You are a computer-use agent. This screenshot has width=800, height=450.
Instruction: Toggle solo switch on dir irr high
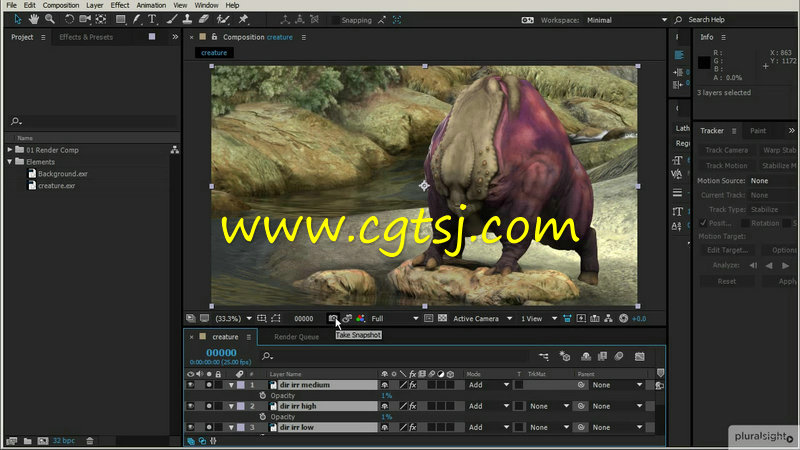209,406
